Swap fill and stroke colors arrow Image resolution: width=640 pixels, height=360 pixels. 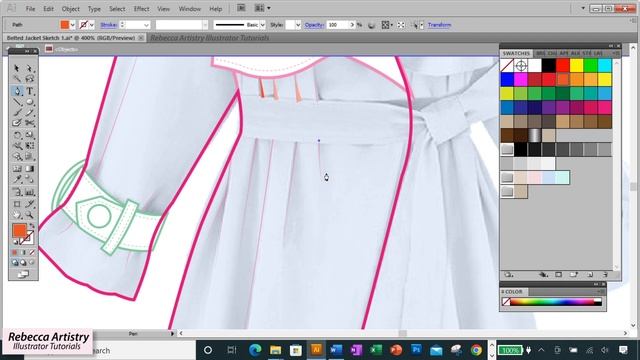tap(32, 226)
